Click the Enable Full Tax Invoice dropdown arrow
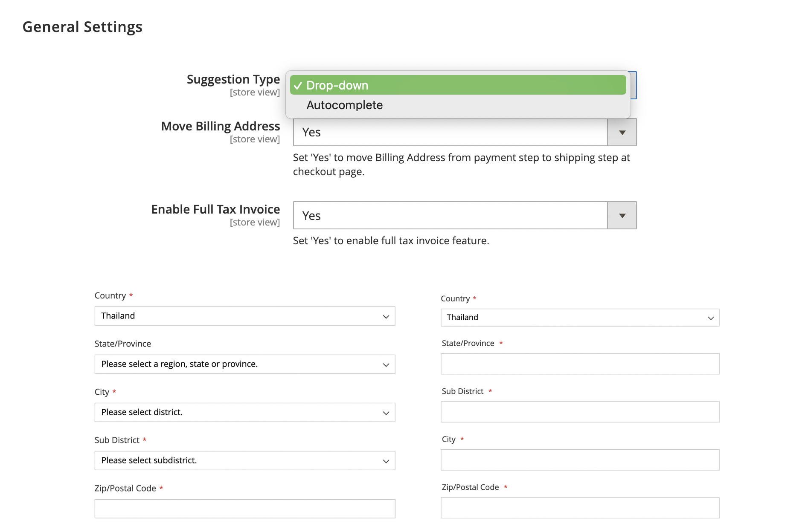The width and height of the screenshot is (808, 532). coord(622,215)
